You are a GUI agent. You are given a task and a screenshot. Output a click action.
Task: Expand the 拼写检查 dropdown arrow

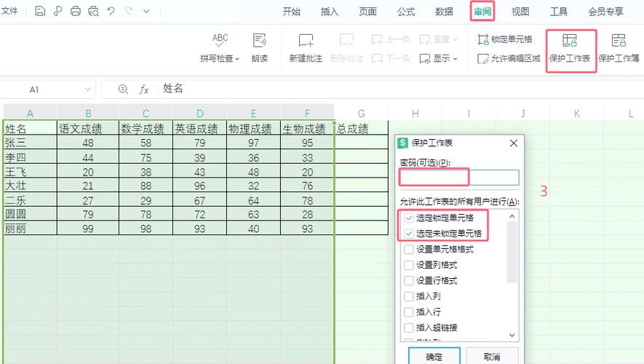pyautogui.click(x=237, y=59)
